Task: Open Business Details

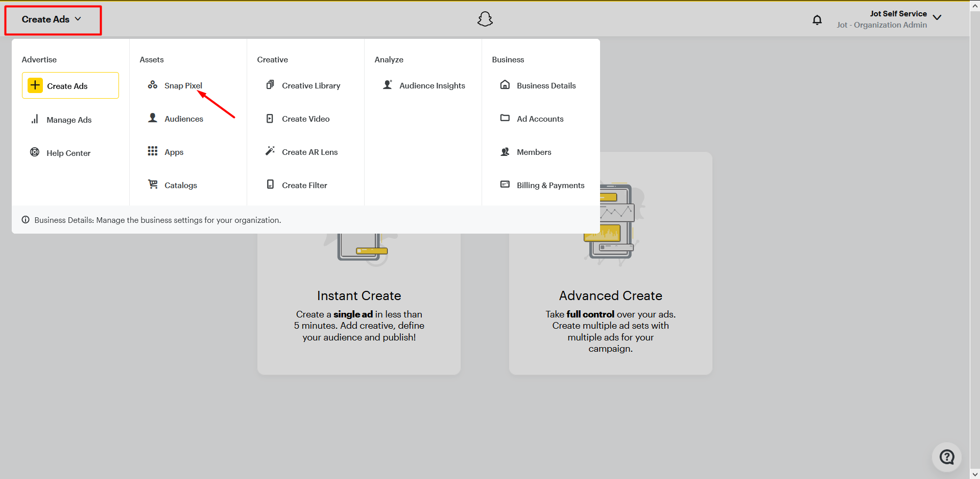Action: tap(546, 85)
